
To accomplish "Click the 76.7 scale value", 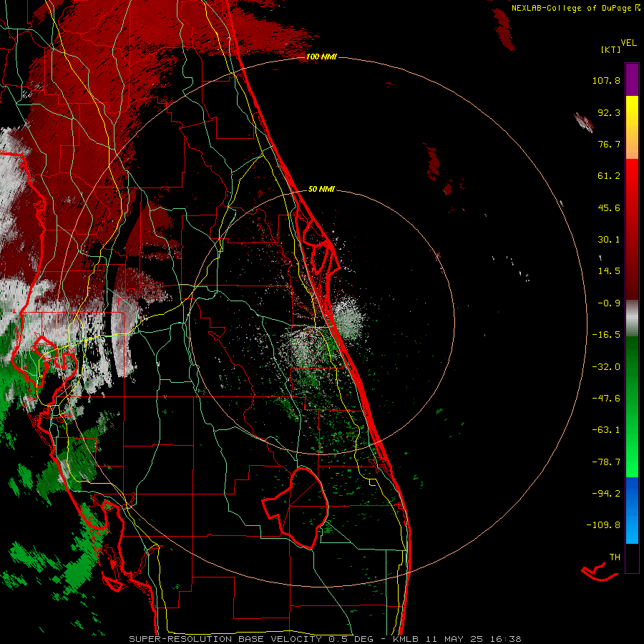I will click(609, 144).
